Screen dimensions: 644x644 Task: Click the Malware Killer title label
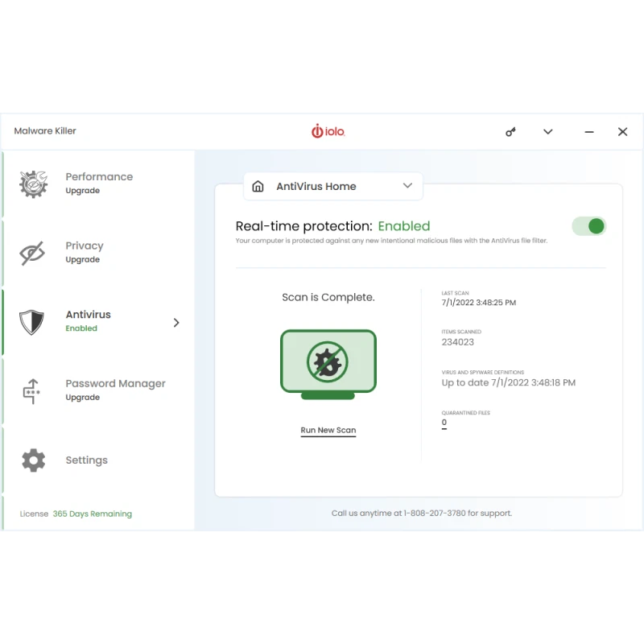(x=45, y=130)
